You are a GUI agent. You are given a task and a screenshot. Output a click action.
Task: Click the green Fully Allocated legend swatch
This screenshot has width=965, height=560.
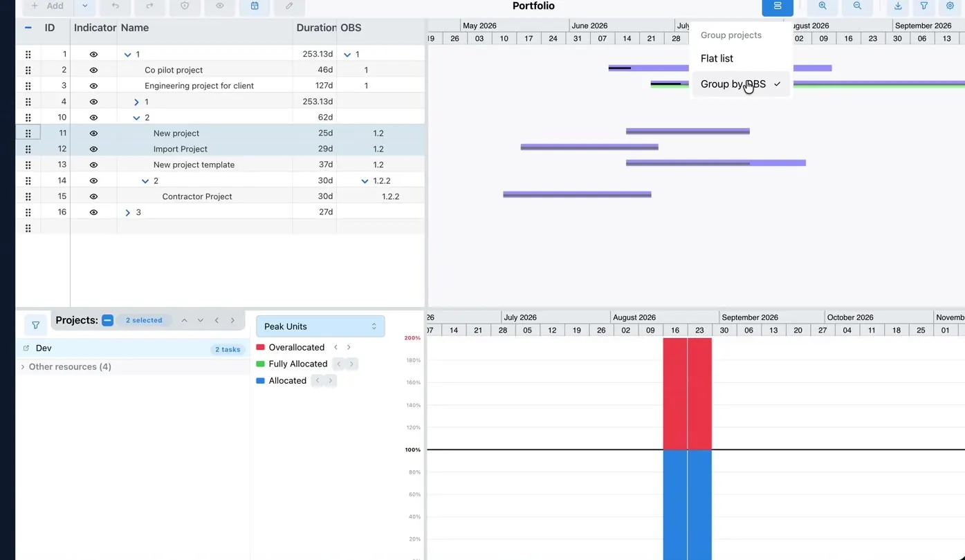point(261,364)
